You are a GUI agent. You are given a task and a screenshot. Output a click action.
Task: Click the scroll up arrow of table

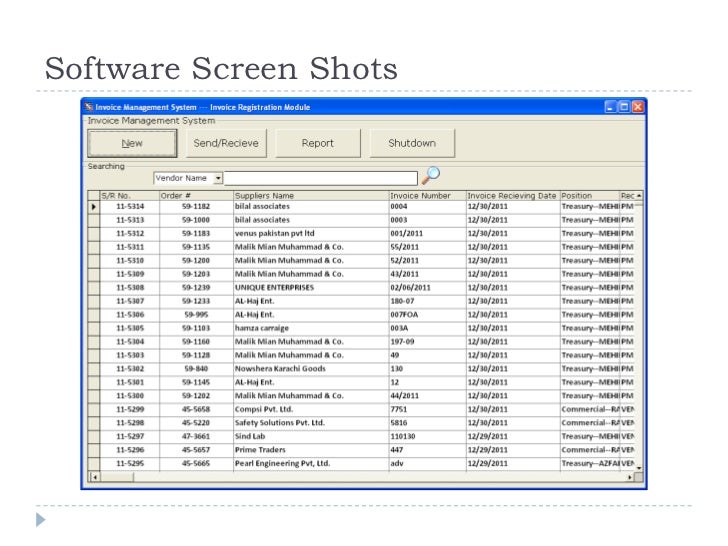pos(639,195)
